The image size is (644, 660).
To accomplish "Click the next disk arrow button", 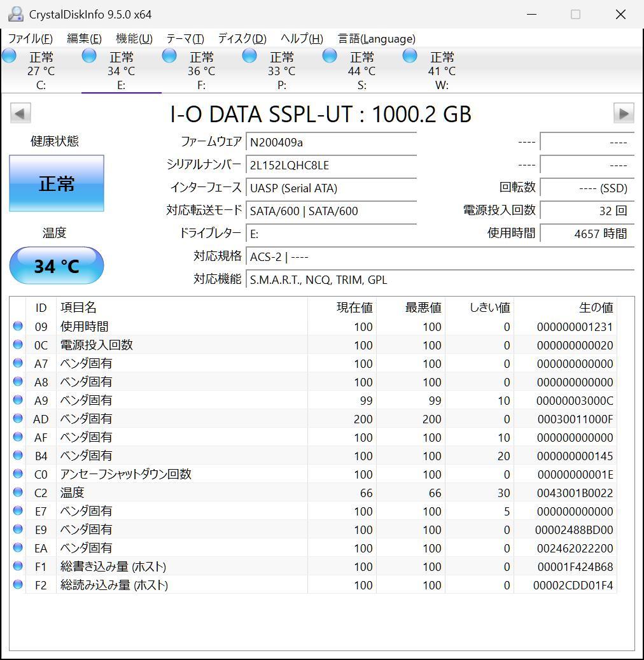I will [x=624, y=113].
